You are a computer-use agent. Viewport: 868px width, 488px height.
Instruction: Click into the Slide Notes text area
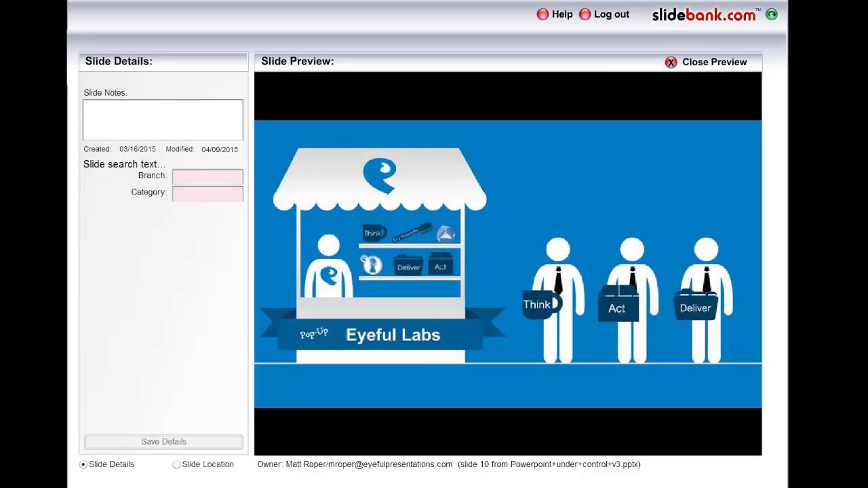163,120
